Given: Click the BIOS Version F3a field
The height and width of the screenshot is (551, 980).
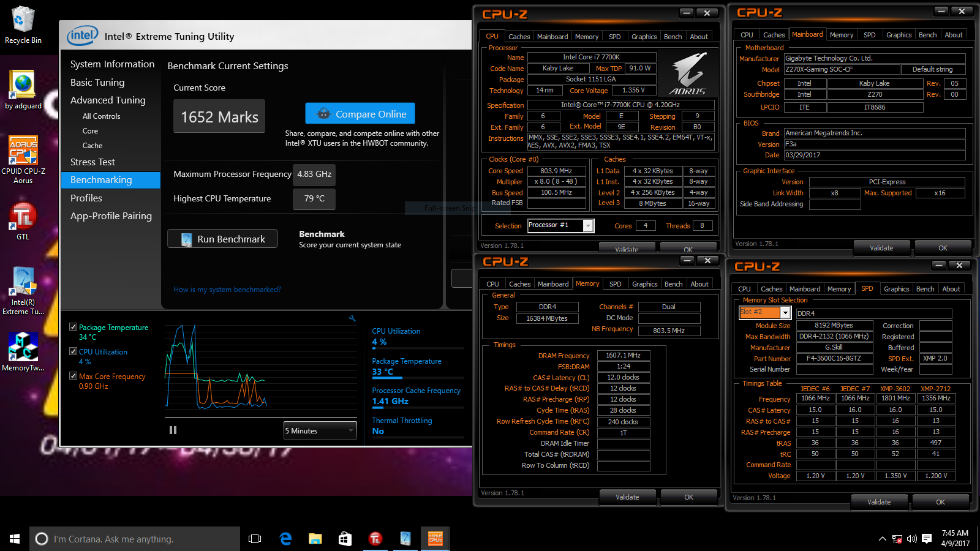Looking at the screenshot, I should pos(875,144).
